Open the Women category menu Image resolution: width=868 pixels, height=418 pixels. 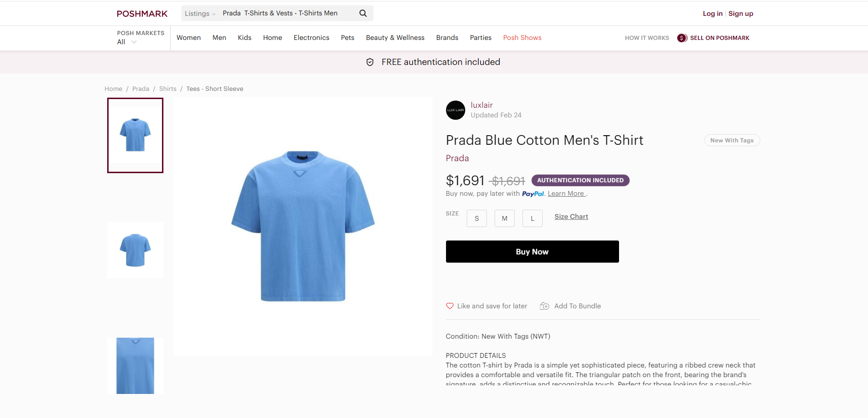coord(188,38)
